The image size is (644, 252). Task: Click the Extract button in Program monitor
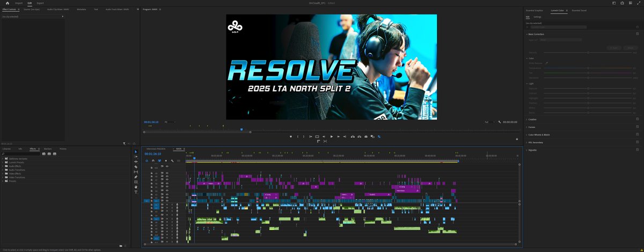point(360,137)
